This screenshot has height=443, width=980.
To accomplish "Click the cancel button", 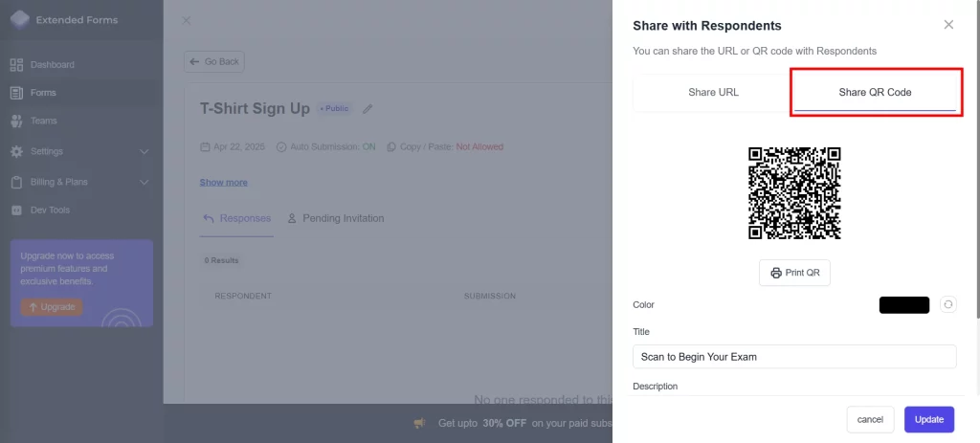I will 870,419.
